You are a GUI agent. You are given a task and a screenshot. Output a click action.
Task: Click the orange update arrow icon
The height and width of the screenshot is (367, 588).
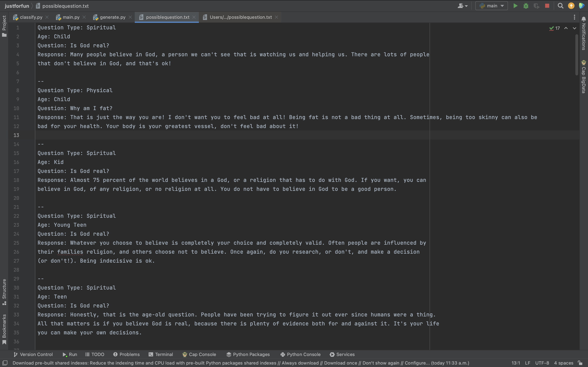click(x=571, y=6)
